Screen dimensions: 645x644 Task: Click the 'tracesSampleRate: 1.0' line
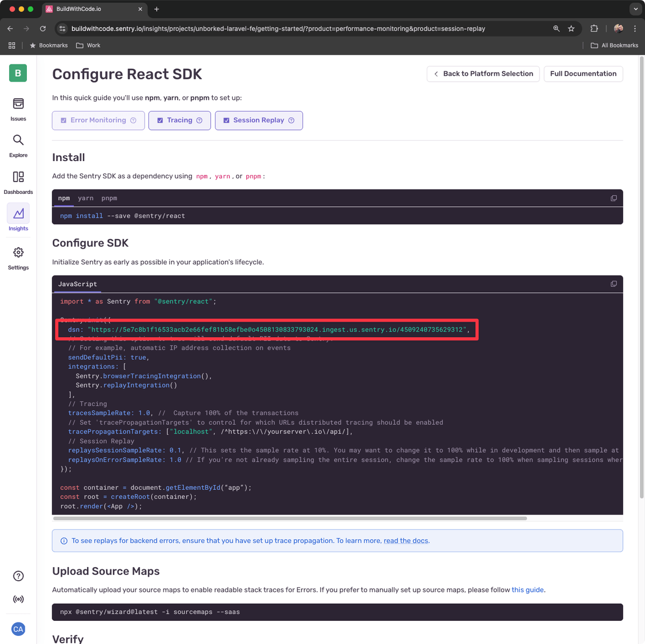[x=110, y=413]
